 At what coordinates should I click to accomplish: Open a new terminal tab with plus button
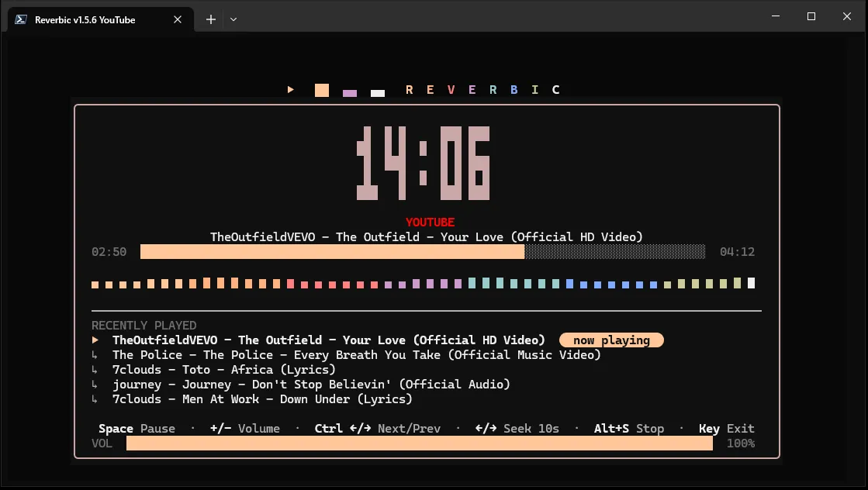click(x=210, y=19)
